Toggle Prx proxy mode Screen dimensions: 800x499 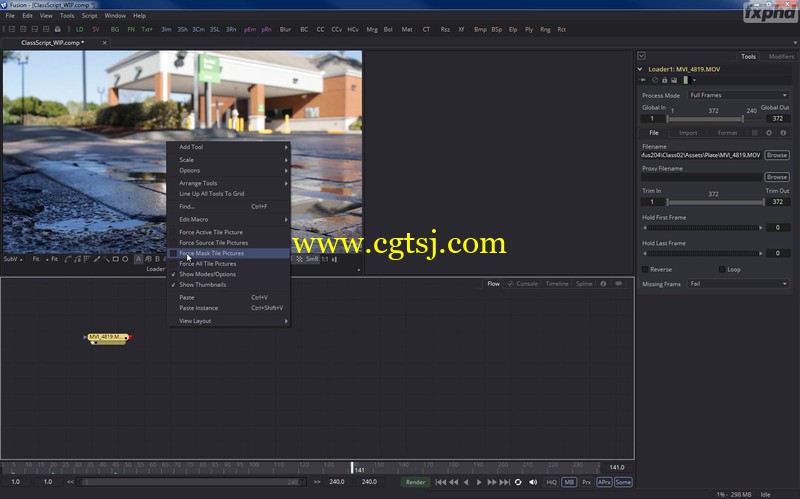pos(587,482)
